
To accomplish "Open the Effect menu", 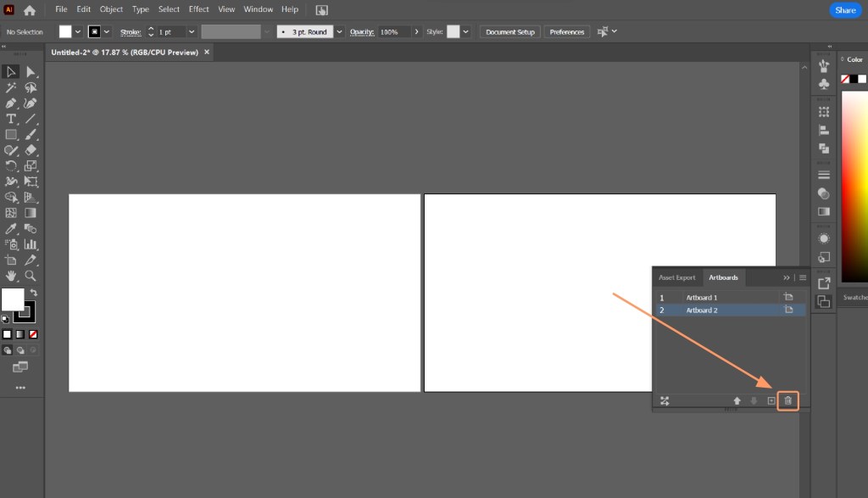I will click(x=198, y=9).
